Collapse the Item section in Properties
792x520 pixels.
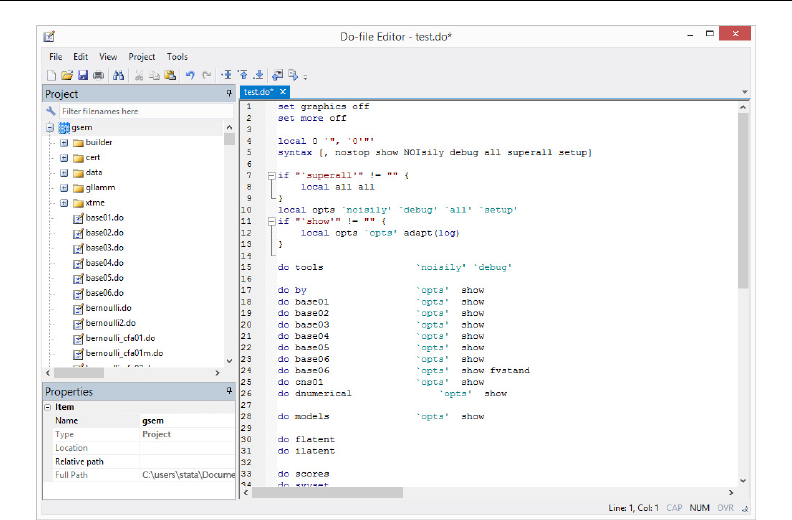tap(48, 407)
